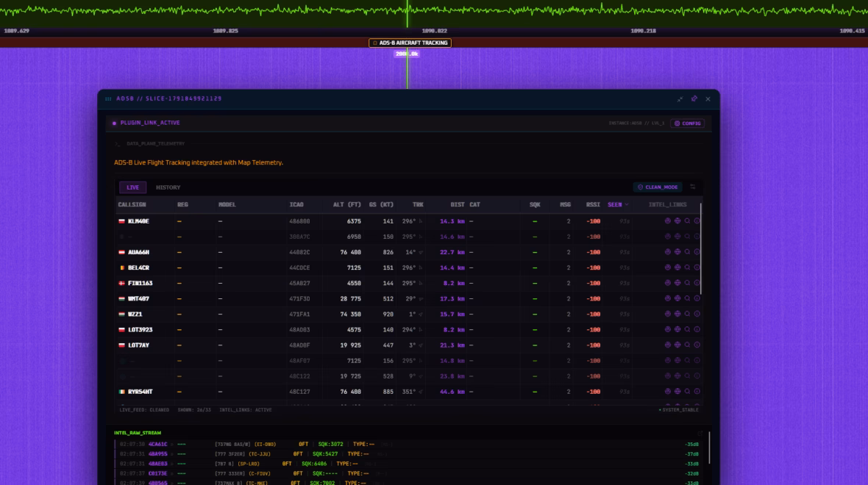The width and height of the screenshot is (868, 485).
Task: Show info for the KLM40E flight
Action: point(697,221)
